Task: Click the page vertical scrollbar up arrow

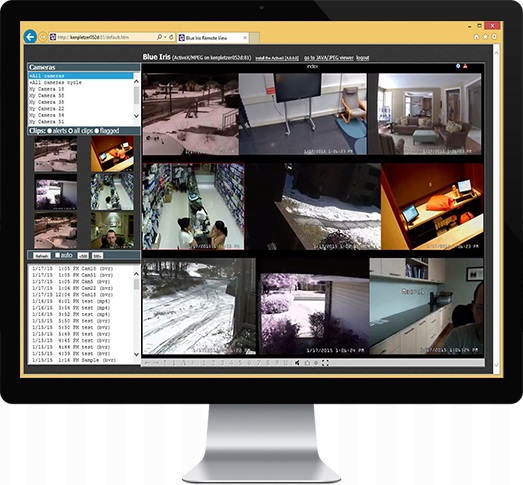Action: (497, 52)
